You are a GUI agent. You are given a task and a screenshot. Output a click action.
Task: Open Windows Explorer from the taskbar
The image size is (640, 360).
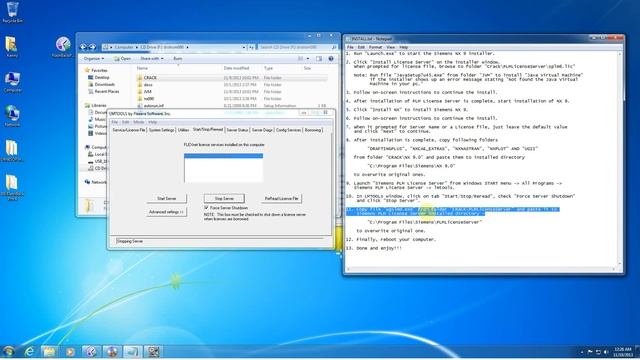49,351
